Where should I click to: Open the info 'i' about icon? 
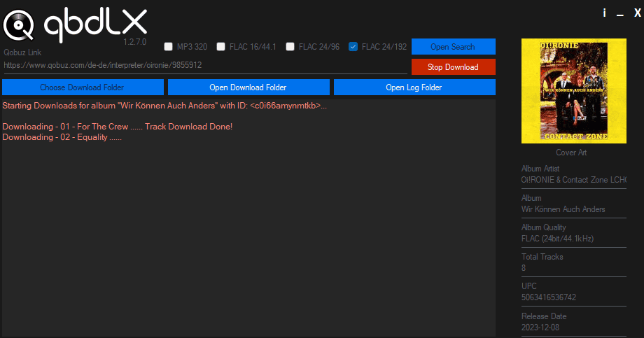[604, 13]
